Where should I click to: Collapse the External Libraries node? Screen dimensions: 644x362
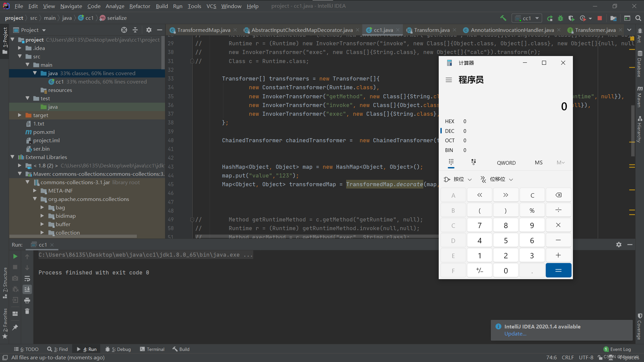pos(12,157)
